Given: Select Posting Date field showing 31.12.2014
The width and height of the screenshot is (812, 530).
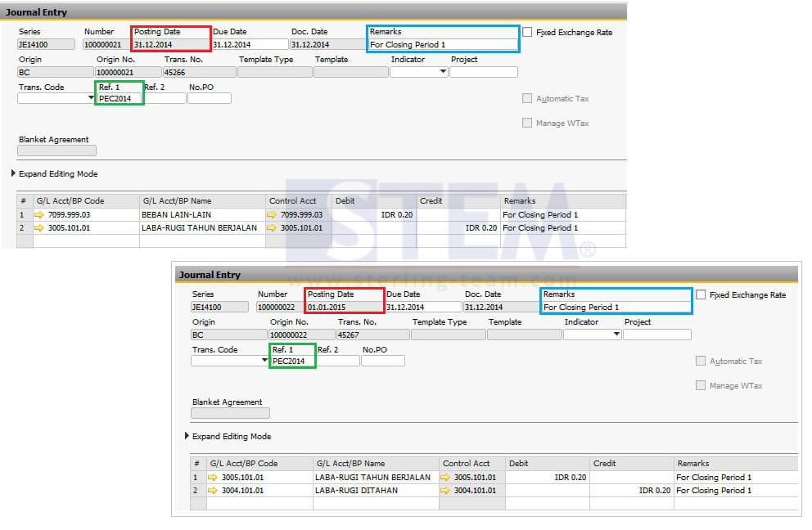Looking at the screenshot, I should (x=171, y=44).
